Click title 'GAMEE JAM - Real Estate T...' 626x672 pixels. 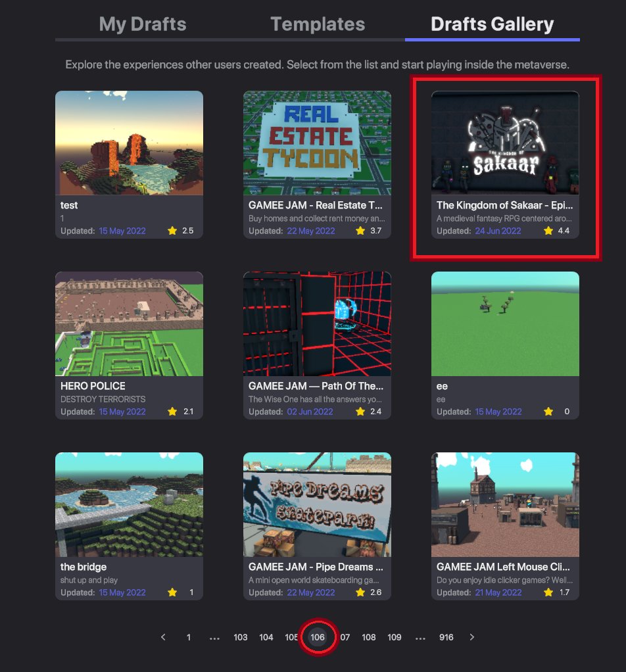316,205
